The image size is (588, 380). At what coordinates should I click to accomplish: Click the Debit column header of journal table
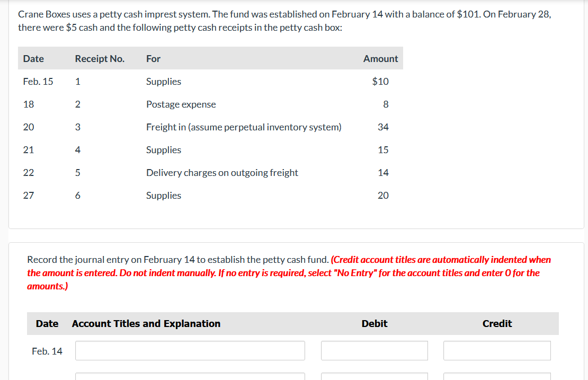[375, 323]
